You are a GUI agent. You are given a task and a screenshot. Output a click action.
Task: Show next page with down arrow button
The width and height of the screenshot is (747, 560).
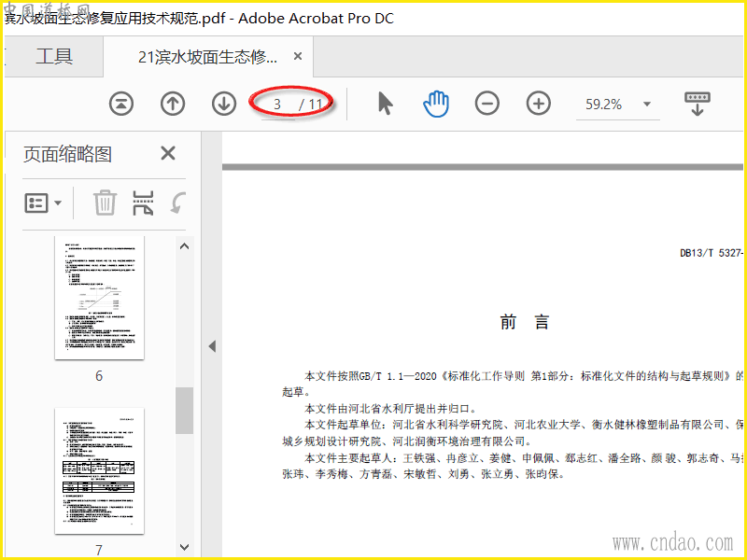[224, 104]
